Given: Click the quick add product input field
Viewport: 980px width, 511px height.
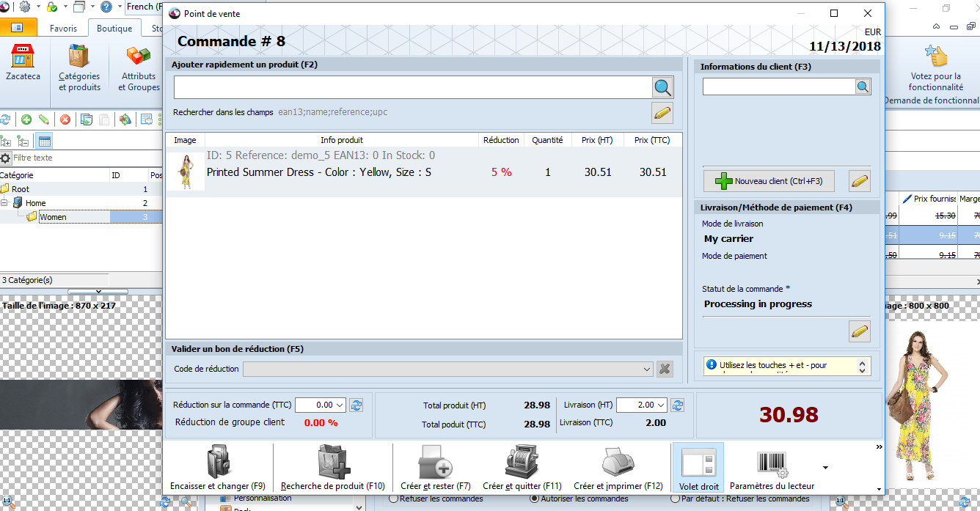Looking at the screenshot, I should click(412, 88).
